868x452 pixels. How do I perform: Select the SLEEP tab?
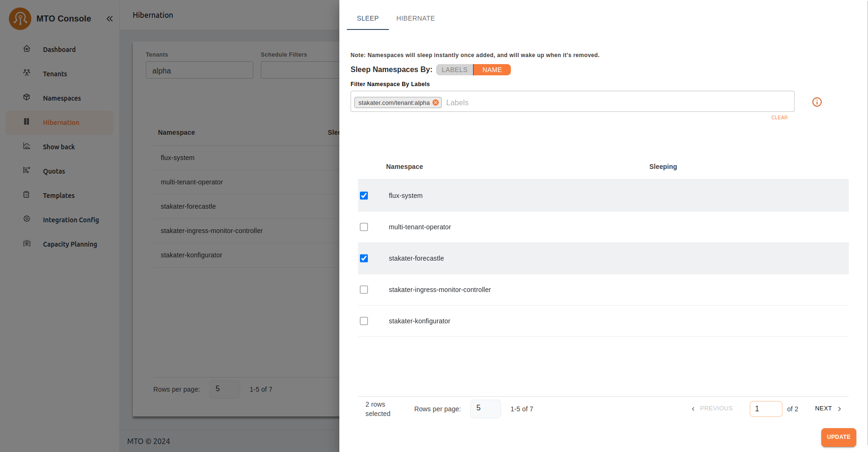(367, 18)
